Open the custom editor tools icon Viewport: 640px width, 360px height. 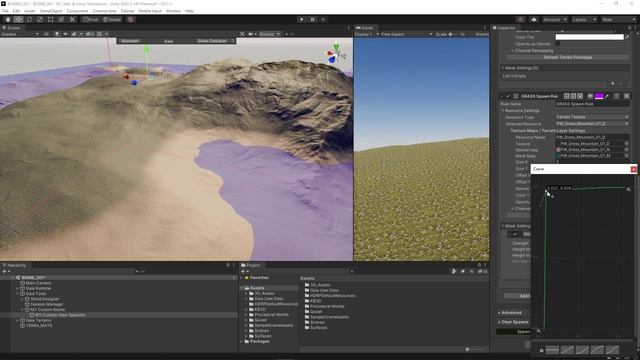point(72,19)
